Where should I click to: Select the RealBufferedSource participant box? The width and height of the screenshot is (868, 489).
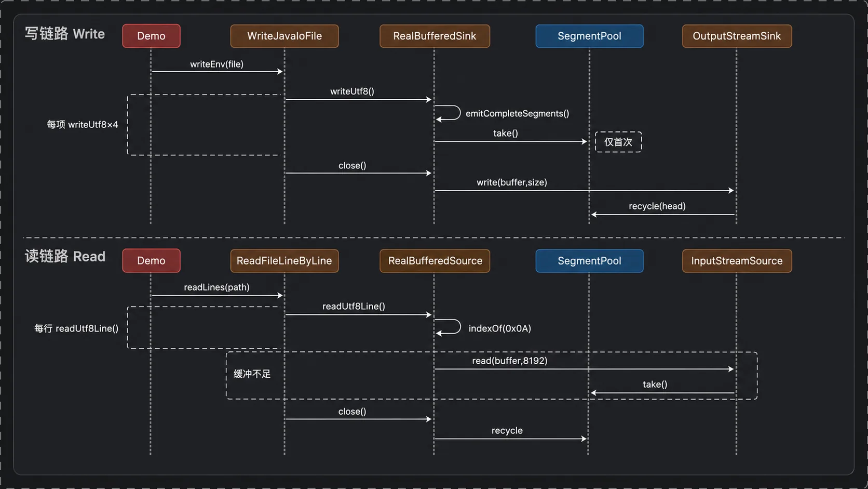(x=435, y=260)
